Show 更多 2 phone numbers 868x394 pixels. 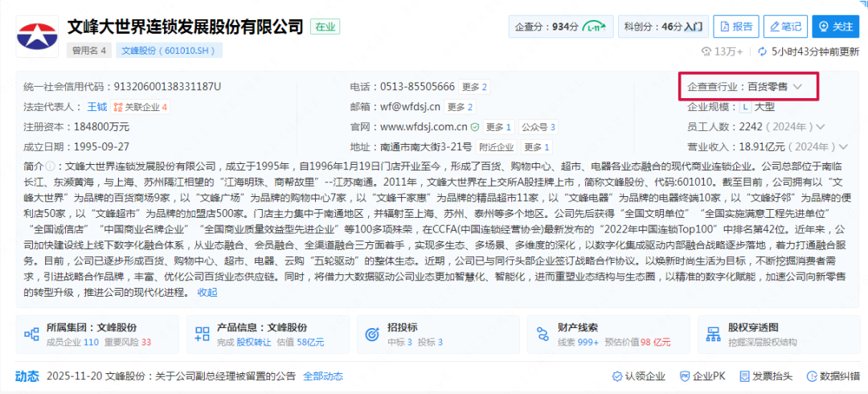click(x=474, y=87)
